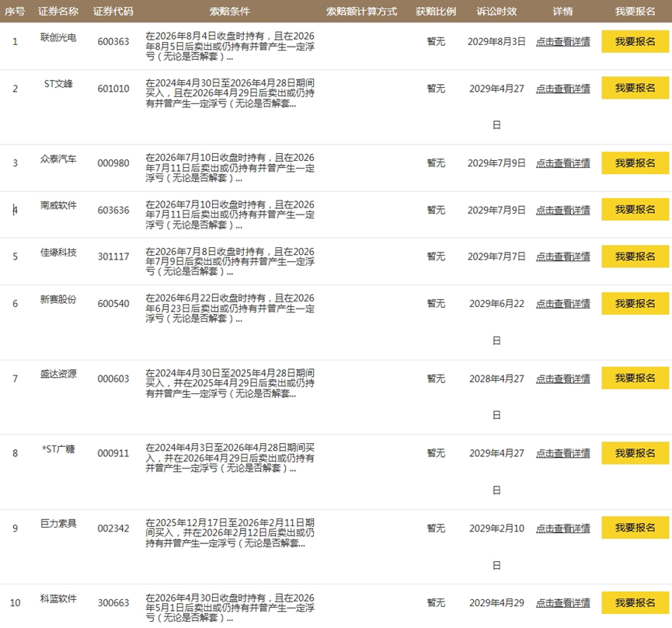Click the 详情 column header
Viewport: 672px width, 628px height.
pyautogui.click(x=562, y=11)
